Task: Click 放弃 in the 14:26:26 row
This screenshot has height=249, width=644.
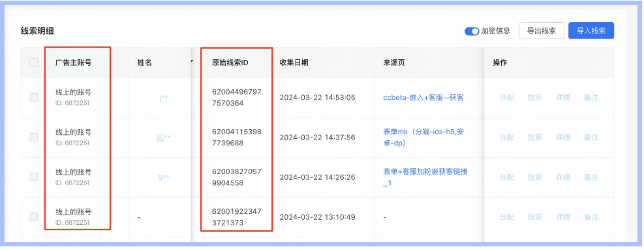Action: [x=534, y=177]
